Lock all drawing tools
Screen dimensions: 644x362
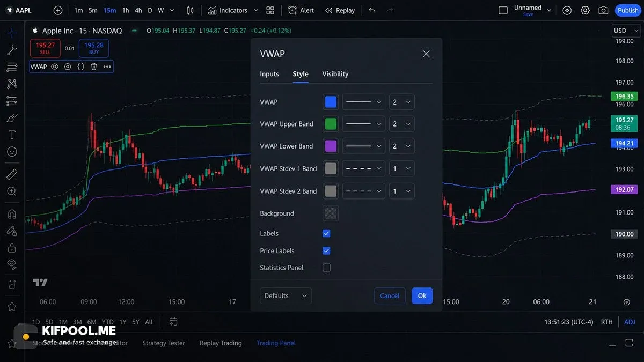click(x=12, y=248)
